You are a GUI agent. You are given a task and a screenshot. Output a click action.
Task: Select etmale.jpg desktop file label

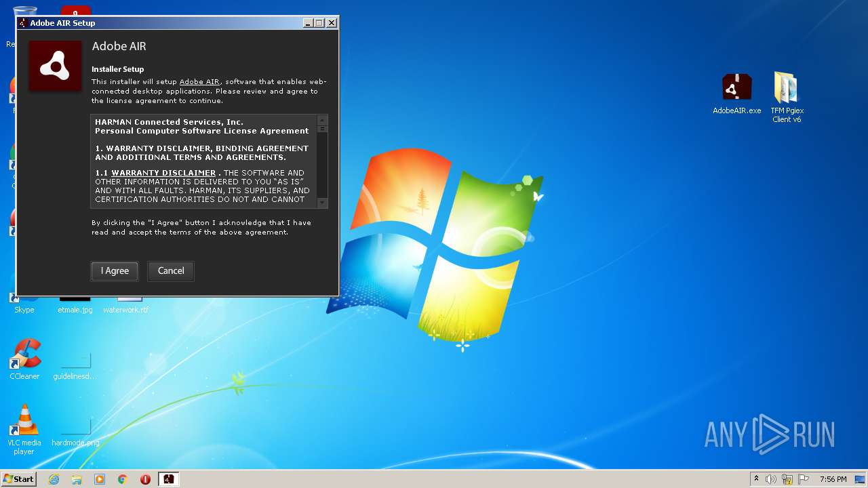pyautogui.click(x=75, y=310)
